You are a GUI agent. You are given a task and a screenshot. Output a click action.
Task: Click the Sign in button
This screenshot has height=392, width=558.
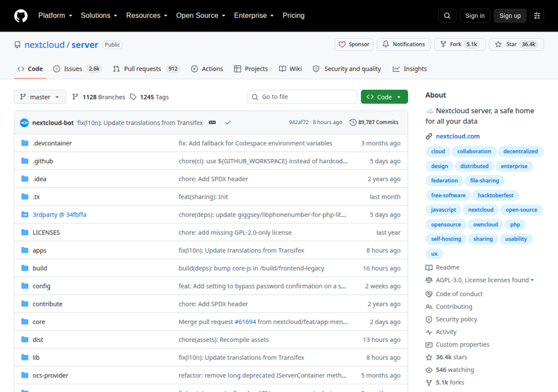[x=475, y=16]
